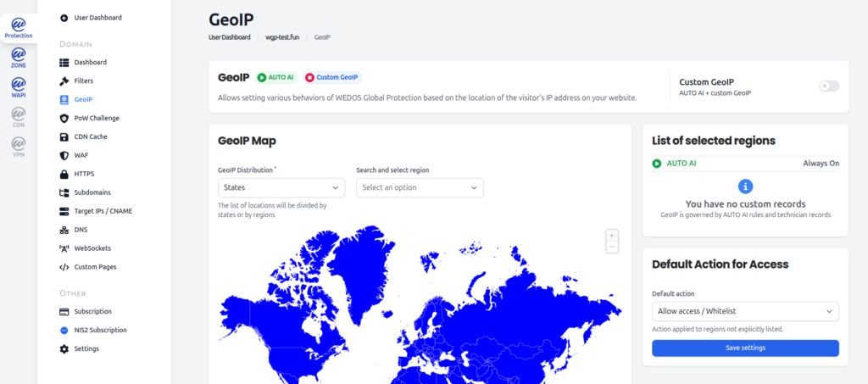Open Dashboard in the sidebar menu

(90, 63)
